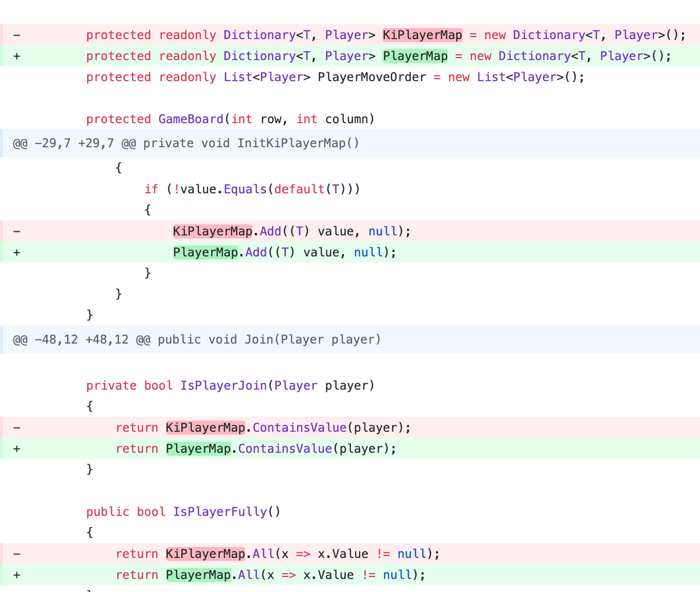
Task: Click the IsPlayerFully method name
Action: 220,512
